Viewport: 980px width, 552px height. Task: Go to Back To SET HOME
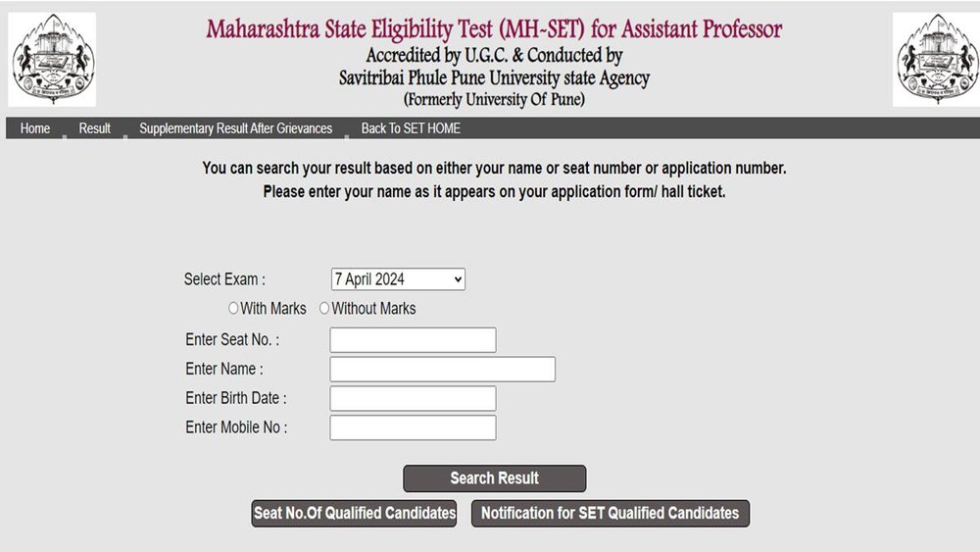tap(411, 128)
